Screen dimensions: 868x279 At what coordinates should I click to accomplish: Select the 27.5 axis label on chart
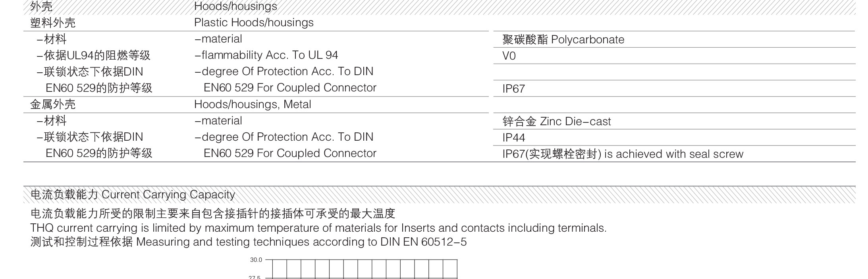(255, 277)
